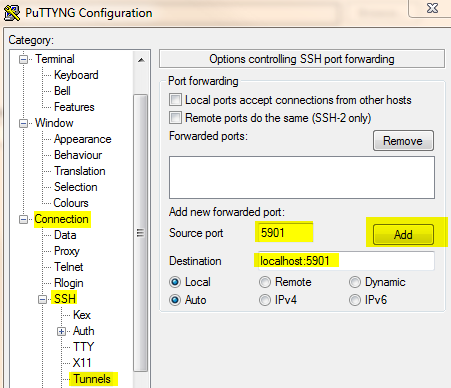Focus the Source port field
This screenshot has height=388, width=451.
[285, 232]
